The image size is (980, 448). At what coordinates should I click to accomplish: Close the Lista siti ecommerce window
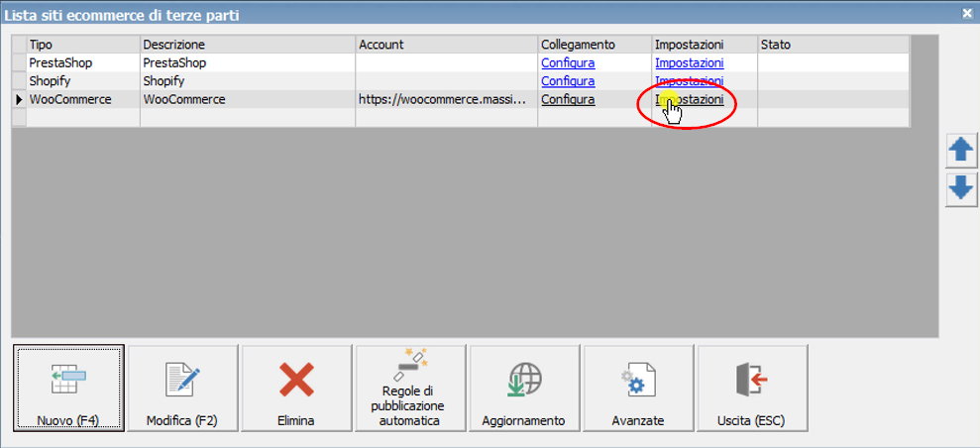[968, 13]
